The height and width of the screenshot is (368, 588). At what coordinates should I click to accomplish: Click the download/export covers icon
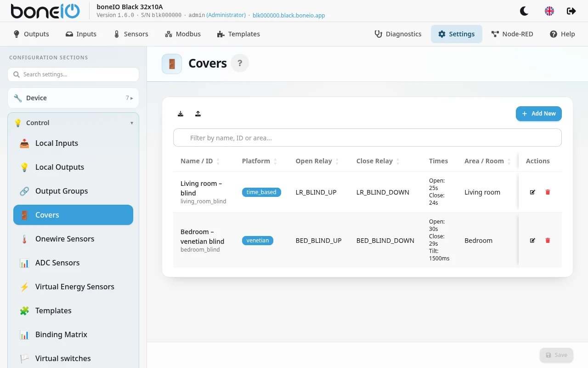tap(181, 114)
